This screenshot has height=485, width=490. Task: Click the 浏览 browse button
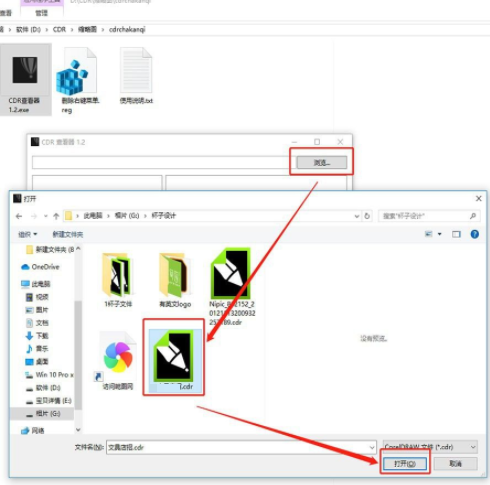click(x=322, y=162)
